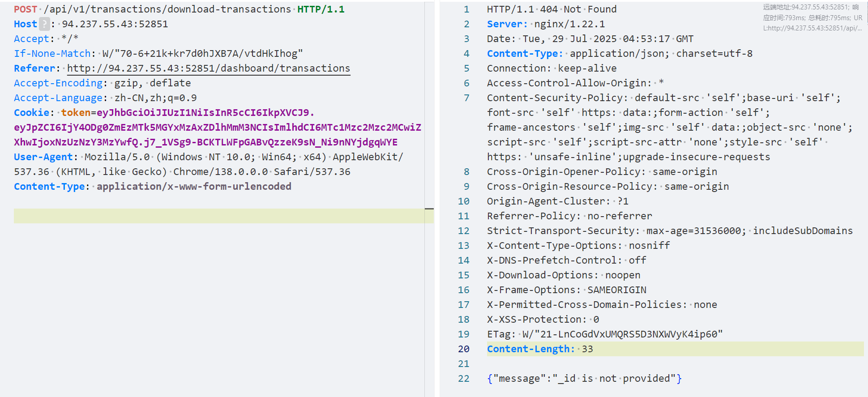Click the JSON message body in the response
Viewport: 868px width, 397px height.
tap(584, 378)
